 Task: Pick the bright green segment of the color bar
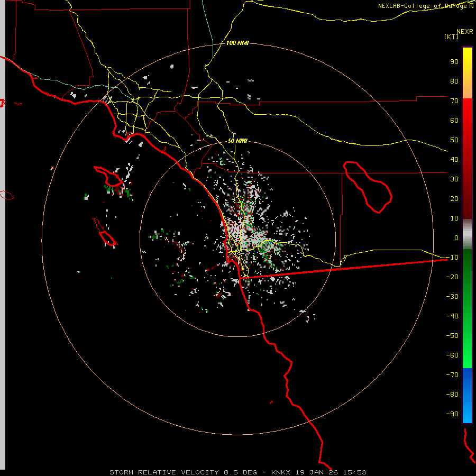pyautogui.click(x=467, y=349)
